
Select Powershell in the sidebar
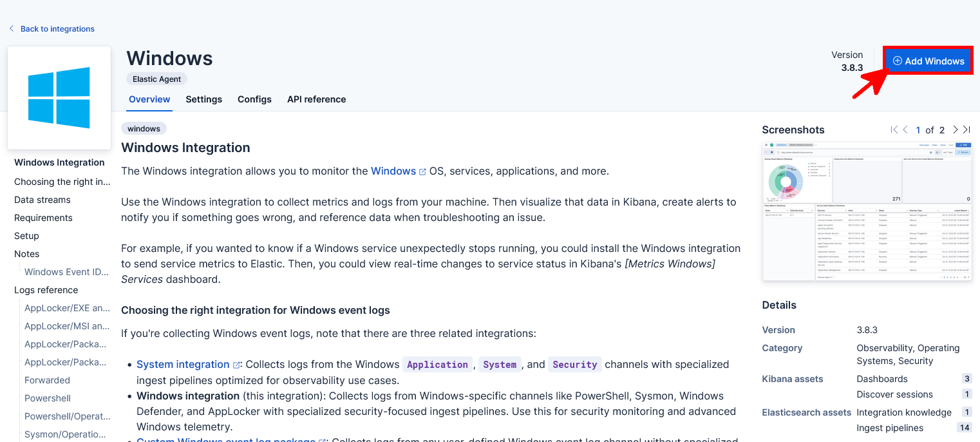pos(48,399)
